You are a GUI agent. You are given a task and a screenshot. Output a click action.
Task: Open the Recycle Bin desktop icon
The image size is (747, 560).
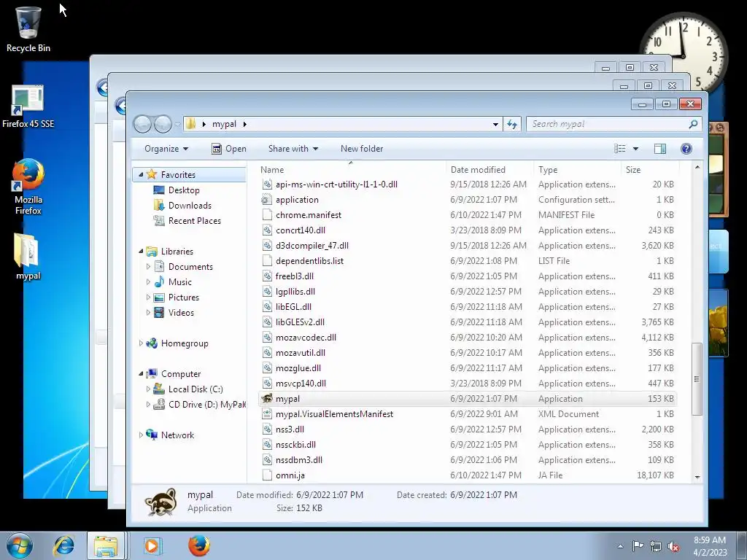pos(28,29)
